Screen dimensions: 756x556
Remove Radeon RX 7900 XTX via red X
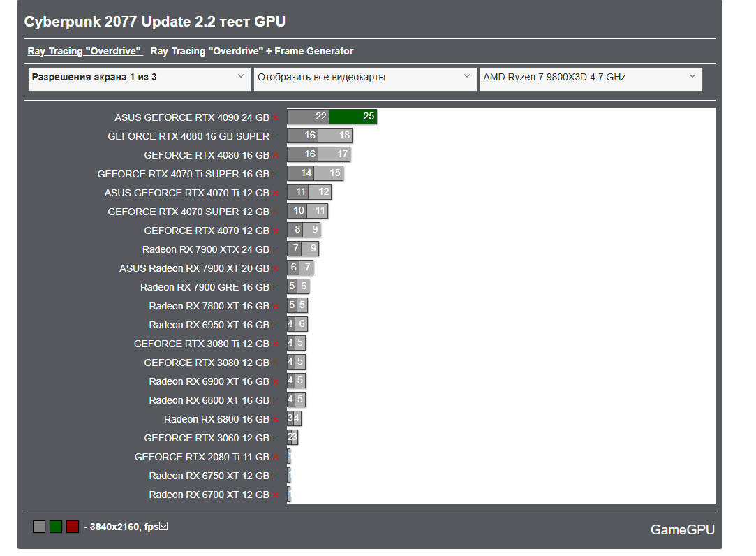coord(275,250)
